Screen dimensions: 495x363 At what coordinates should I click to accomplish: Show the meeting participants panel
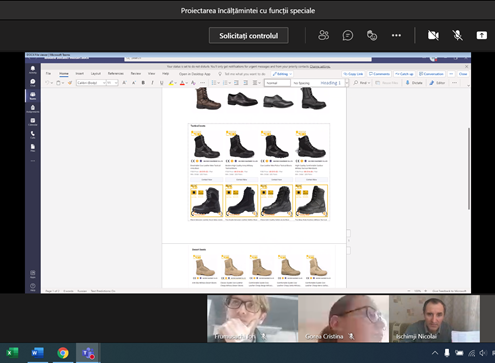point(323,35)
